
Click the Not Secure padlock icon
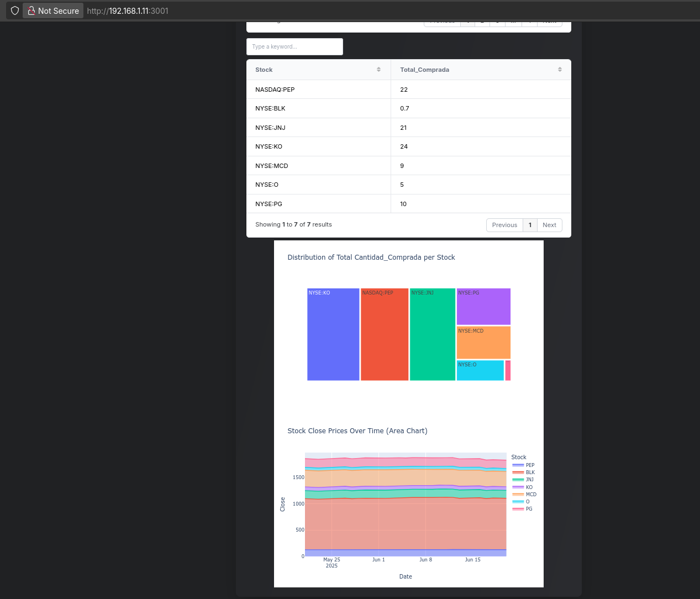point(31,10)
